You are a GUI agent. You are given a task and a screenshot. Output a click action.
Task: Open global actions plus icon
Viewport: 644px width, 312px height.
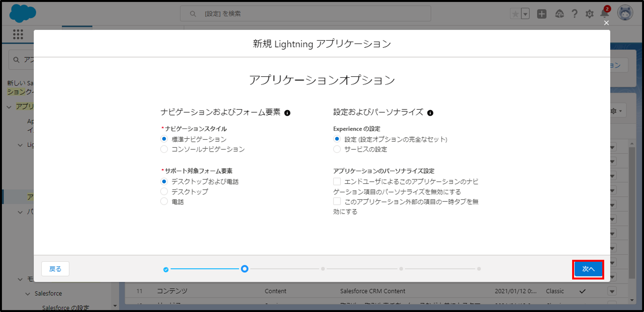tap(541, 14)
